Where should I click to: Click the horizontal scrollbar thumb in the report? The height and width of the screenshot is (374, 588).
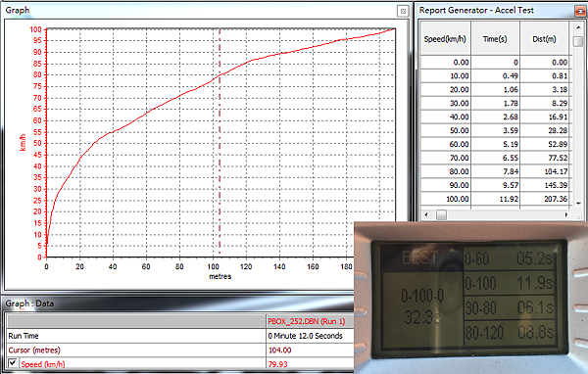441,214
